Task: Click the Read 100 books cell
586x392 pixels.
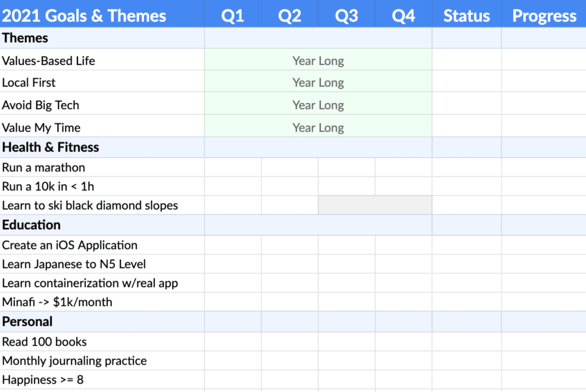Action: [102, 342]
